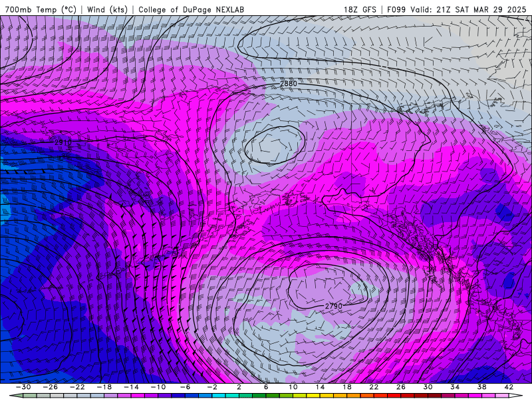Click the '700mb Temp (°C)' title text

(41, 9)
